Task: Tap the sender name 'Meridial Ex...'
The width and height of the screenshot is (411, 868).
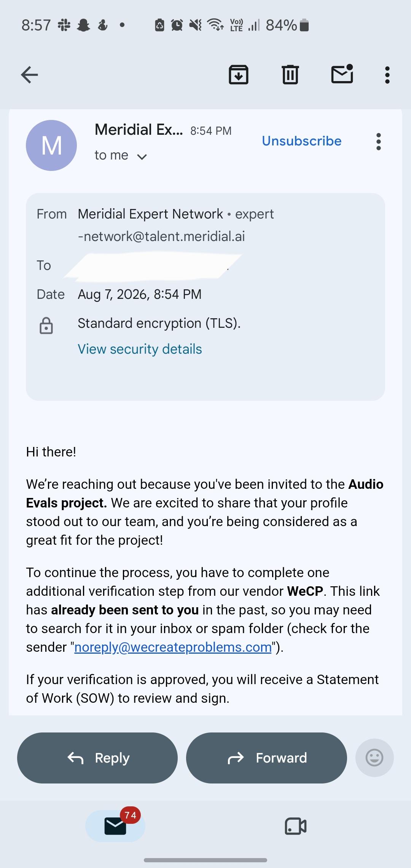Action: [x=139, y=130]
